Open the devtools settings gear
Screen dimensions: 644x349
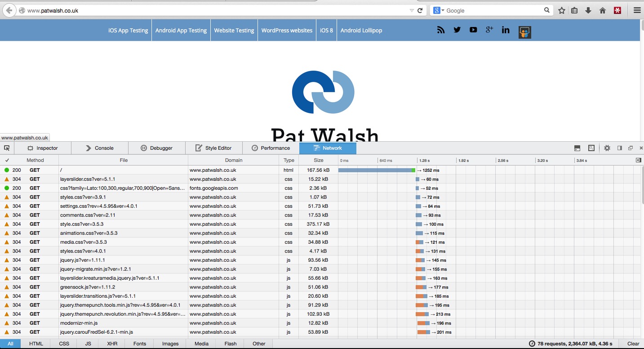(607, 148)
